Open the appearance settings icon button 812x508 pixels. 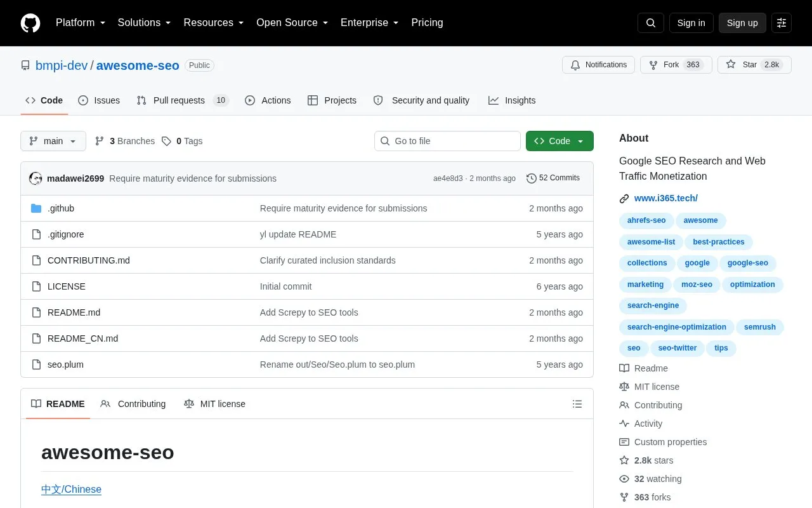[782, 23]
